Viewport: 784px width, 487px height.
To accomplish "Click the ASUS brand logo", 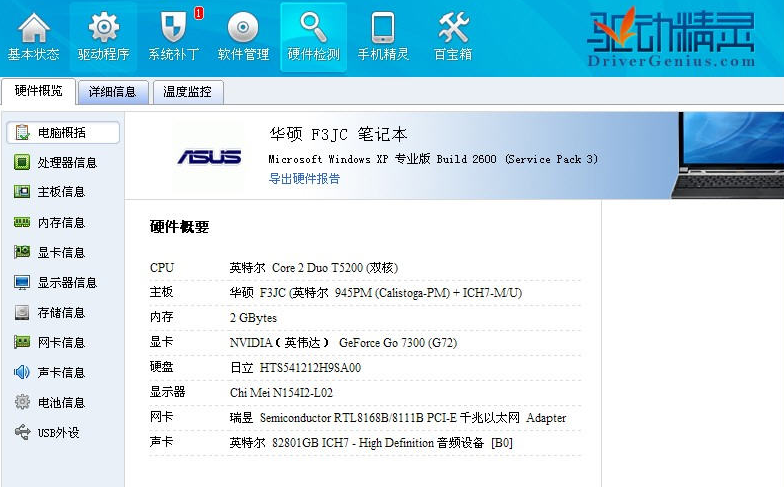I will click(209, 156).
